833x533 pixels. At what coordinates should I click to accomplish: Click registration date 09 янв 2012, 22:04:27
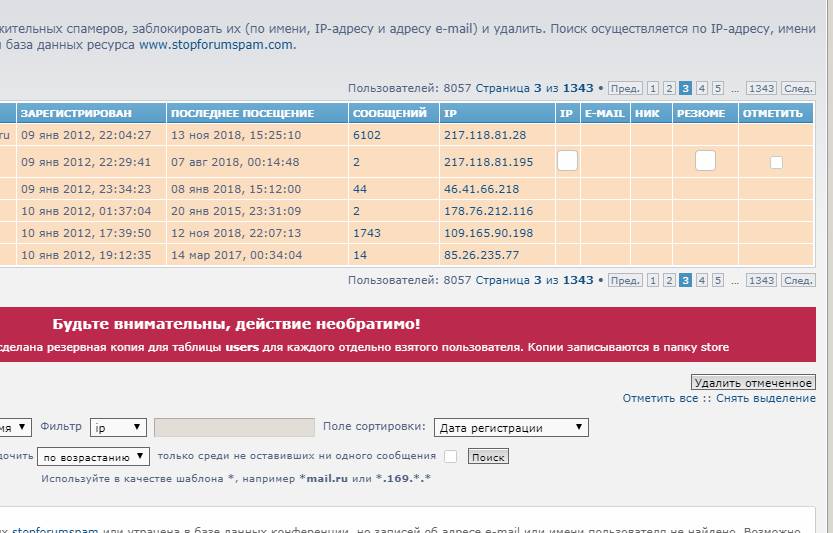coord(86,135)
